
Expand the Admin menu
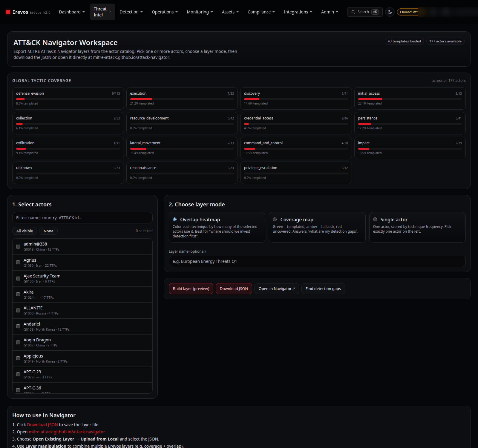pos(330,12)
